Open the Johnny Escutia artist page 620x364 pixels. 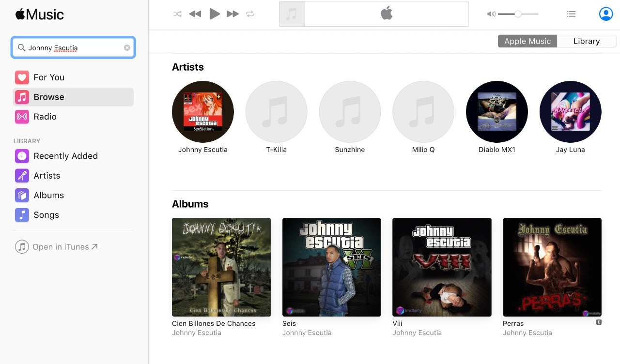pyautogui.click(x=202, y=112)
